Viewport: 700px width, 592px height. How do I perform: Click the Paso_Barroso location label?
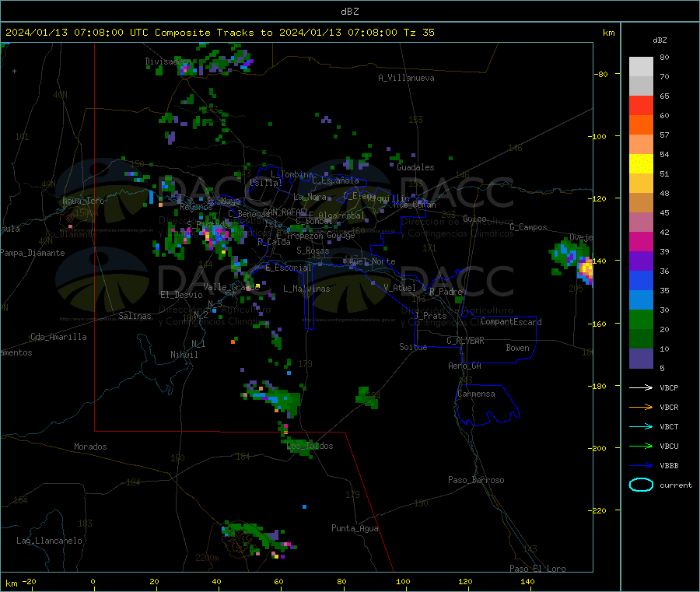pos(476,480)
